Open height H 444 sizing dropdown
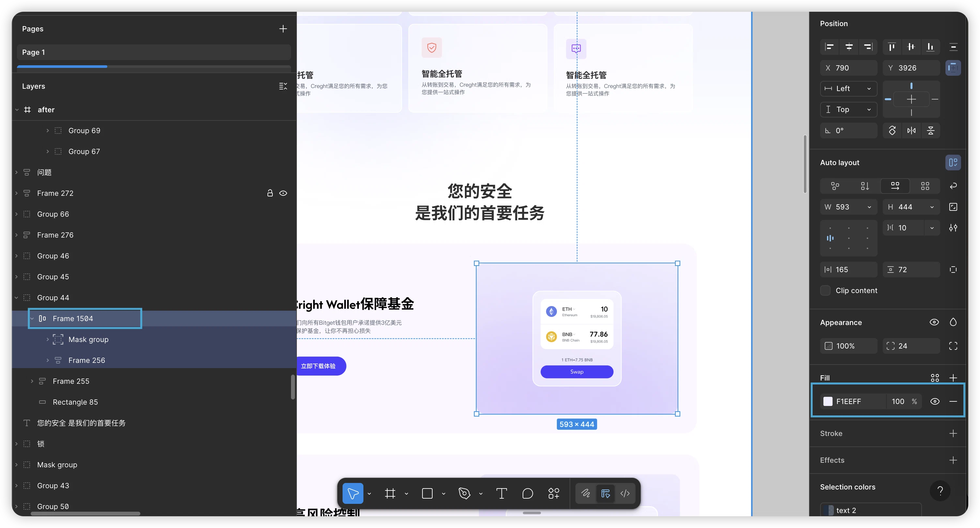Screen dimensions: 980x528 tap(932, 207)
